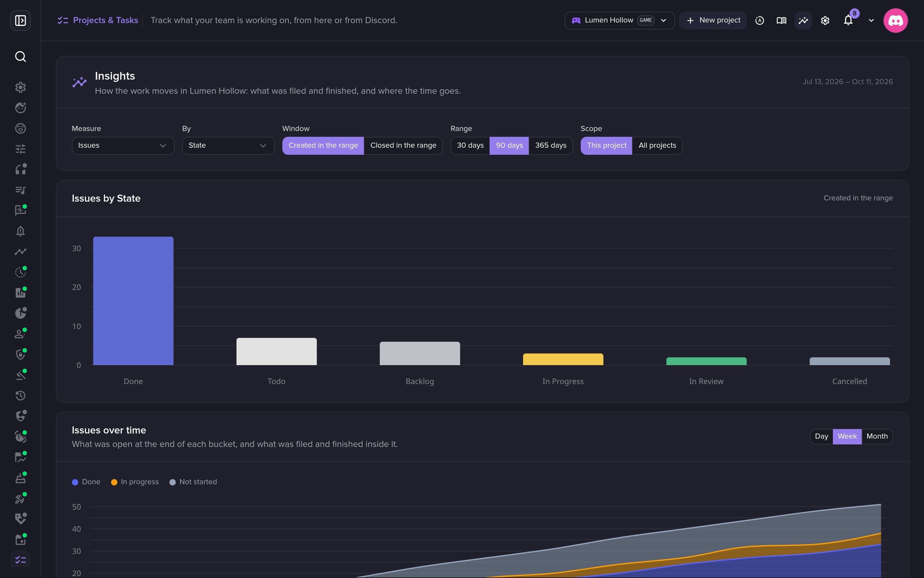Open the checklist tasks sidebar icon
Image resolution: width=924 pixels, height=578 pixels.
pos(20,560)
